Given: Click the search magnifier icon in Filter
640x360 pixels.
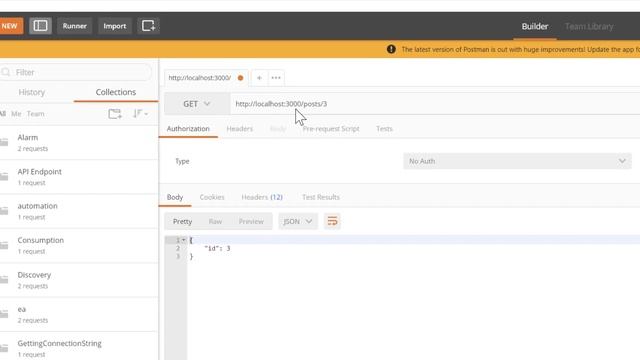Looking at the screenshot, I should coord(6,72).
